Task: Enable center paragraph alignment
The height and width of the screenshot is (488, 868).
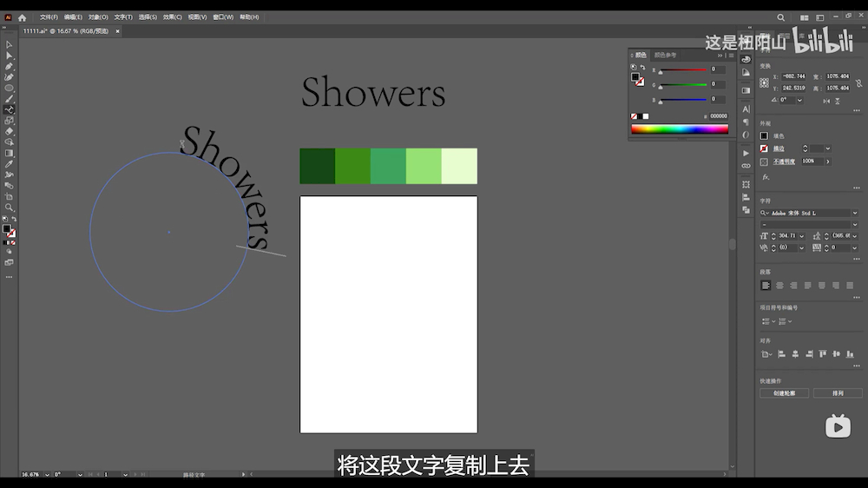Action: coord(779,286)
